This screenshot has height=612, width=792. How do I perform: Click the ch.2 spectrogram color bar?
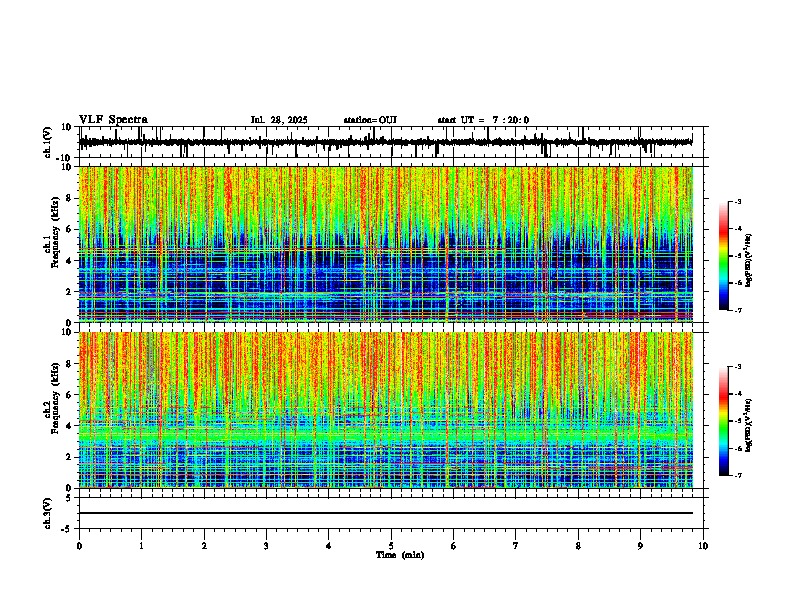tap(724, 421)
